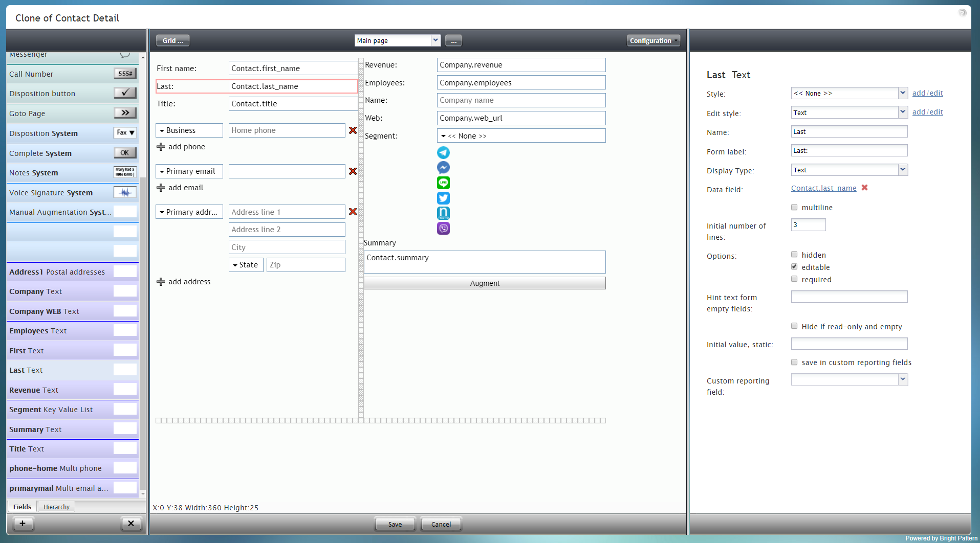The height and width of the screenshot is (543, 980).
Task: Click the left panel scrollbar down arrow
Action: pyautogui.click(x=143, y=494)
